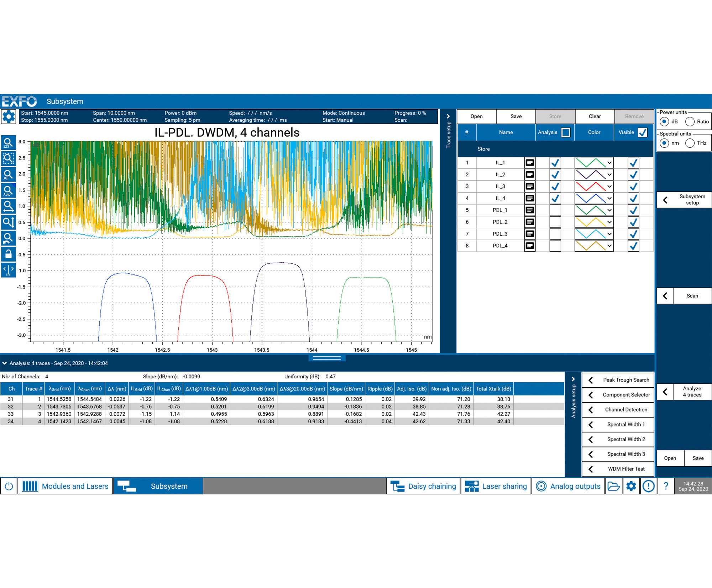The width and height of the screenshot is (712, 588).
Task: Open the scan settings gear icon
Action: point(9,116)
